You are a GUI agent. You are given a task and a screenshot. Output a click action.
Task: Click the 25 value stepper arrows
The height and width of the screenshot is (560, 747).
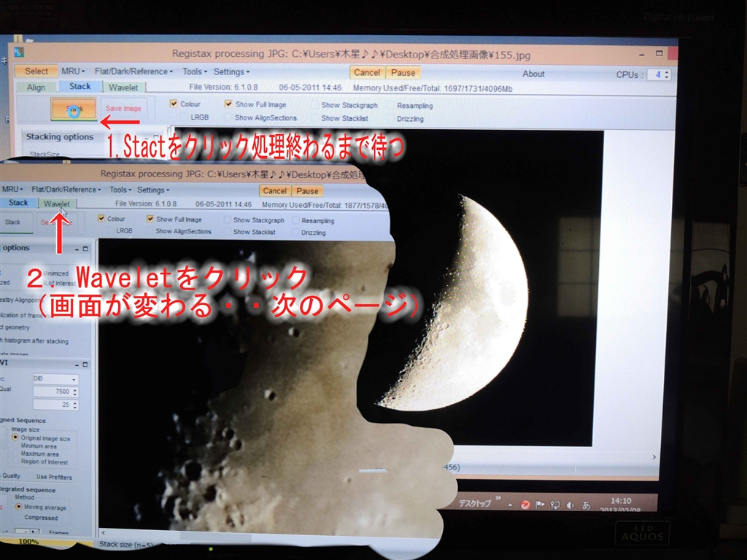(x=75, y=404)
